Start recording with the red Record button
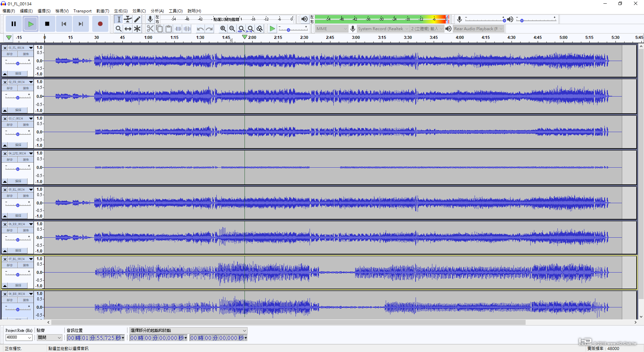This screenshot has height=352, width=644. pyautogui.click(x=100, y=24)
